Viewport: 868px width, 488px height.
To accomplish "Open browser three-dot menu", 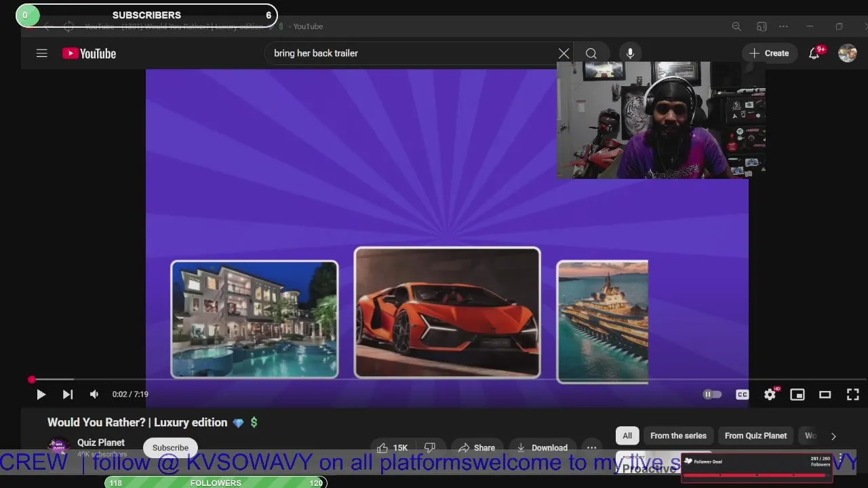I will 783,26.
